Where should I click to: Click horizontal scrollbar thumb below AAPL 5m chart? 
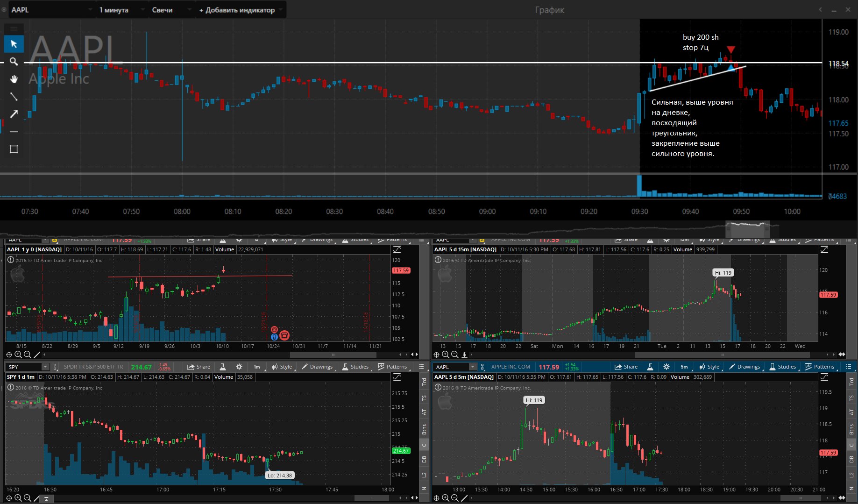(x=800, y=498)
